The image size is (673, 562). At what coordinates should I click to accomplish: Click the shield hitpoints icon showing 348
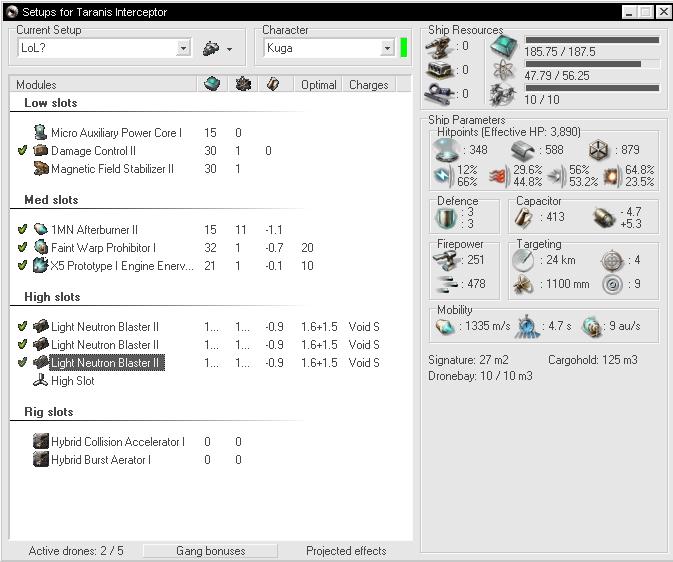pyautogui.click(x=446, y=150)
